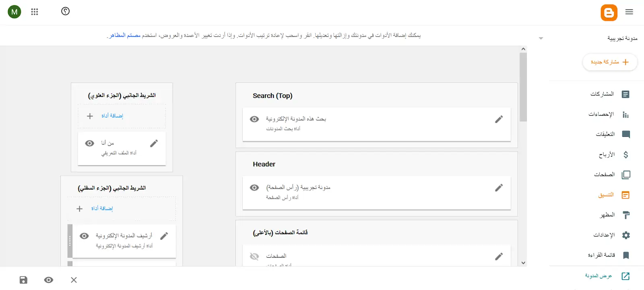Viewport: 644px width, 290px height.
Task: Expand the blog selector dropdown arrow
Action: pos(541,38)
